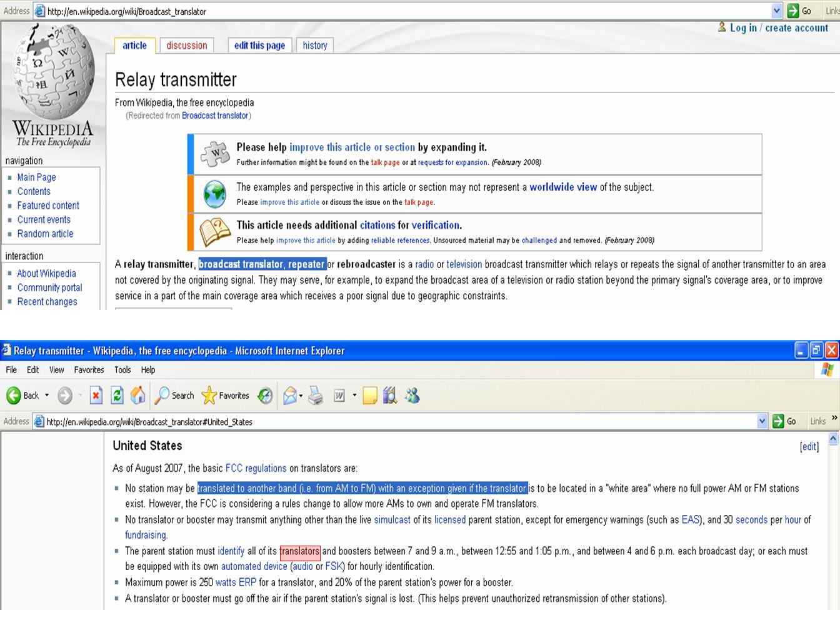Open the History clock icon
Viewport: 840px width, 630px height.
tap(266, 396)
